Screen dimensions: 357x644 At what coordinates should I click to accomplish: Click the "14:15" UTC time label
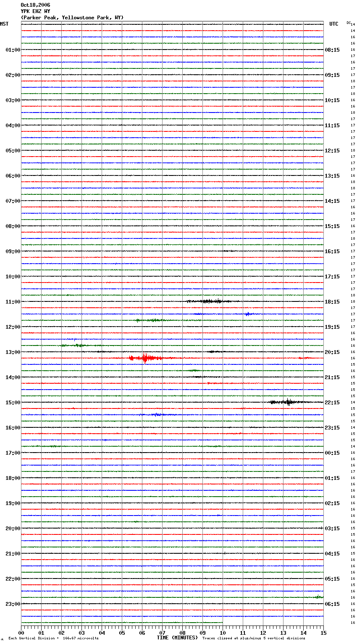(332, 201)
